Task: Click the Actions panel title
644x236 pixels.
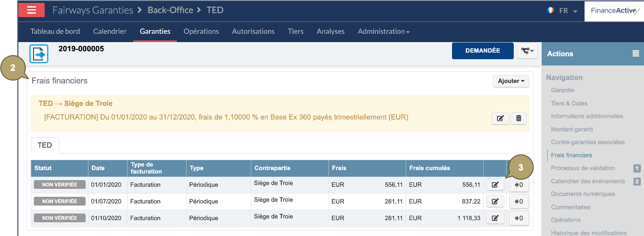Action: point(560,53)
